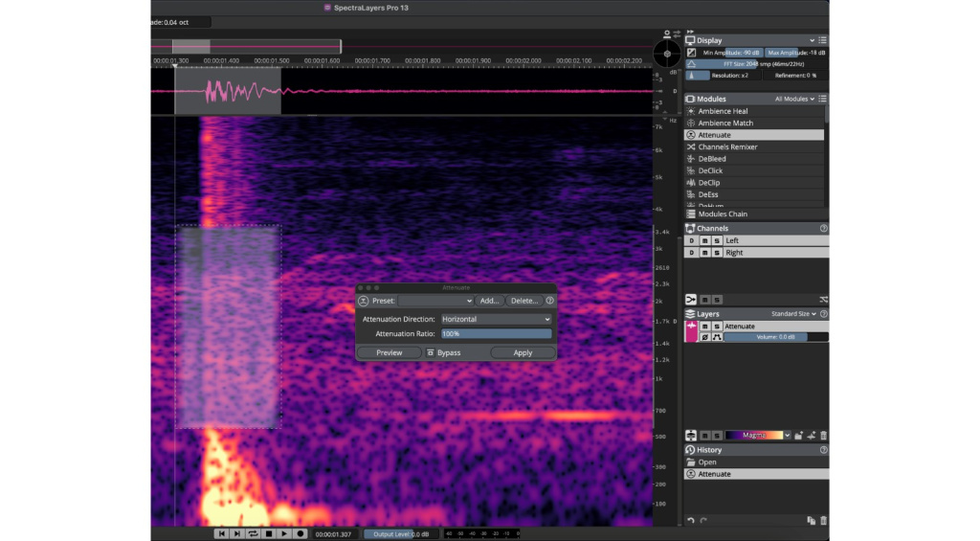Expand the right side panels arrows
Viewport: 980px width, 541px height.
point(690,32)
